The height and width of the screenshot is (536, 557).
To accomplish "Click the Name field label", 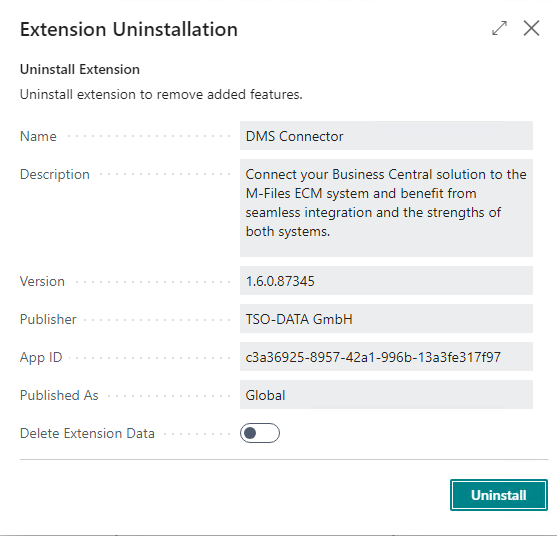I will (x=38, y=136).
